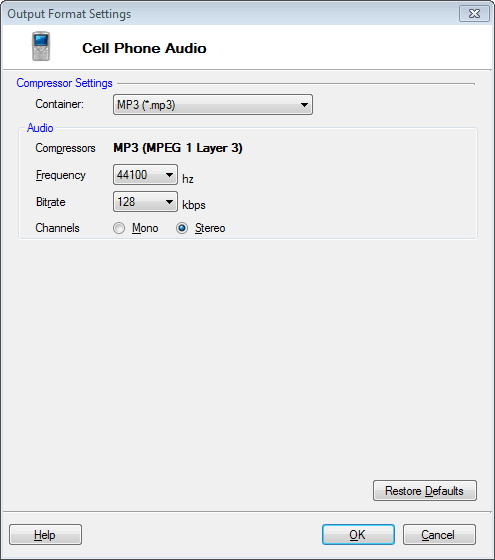This screenshot has width=495, height=560.
Task: Click the 'Compressor Settings' section label
Action: pyautogui.click(x=65, y=83)
